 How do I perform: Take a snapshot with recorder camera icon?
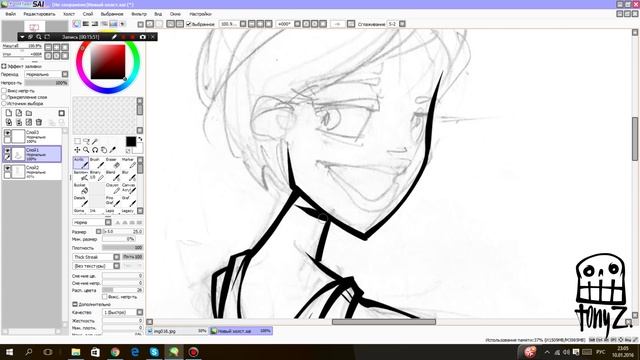[142, 37]
